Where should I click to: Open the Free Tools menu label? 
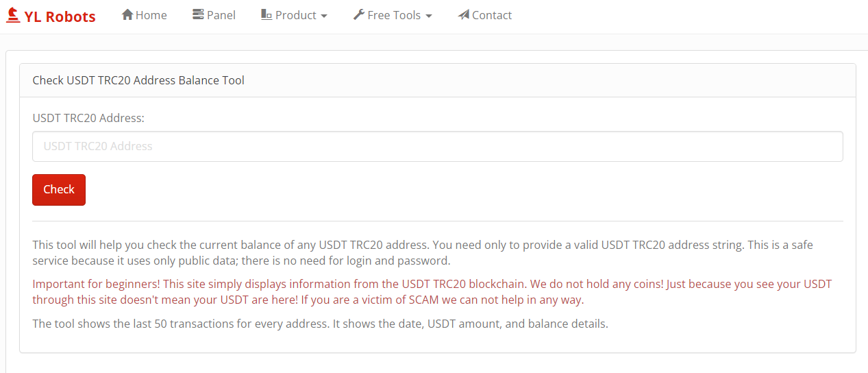click(x=394, y=15)
